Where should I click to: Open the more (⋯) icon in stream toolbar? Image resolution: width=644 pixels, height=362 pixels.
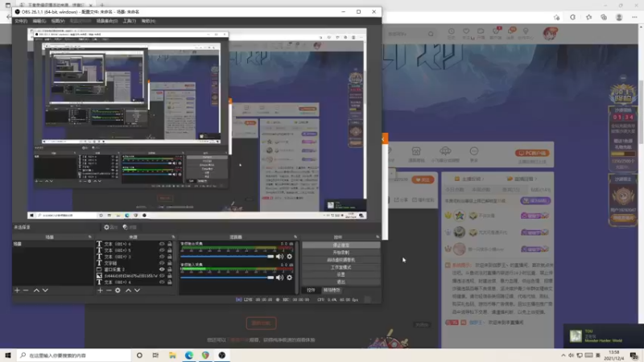coord(474,151)
